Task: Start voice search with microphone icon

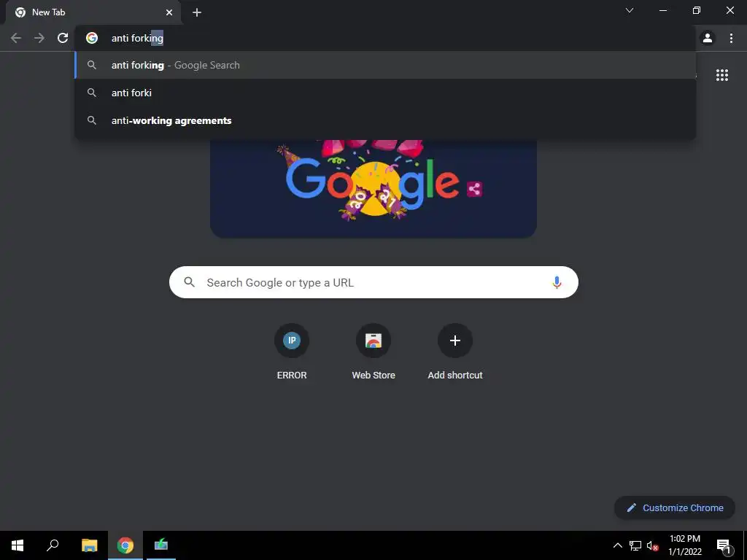Action: [557, 282]
